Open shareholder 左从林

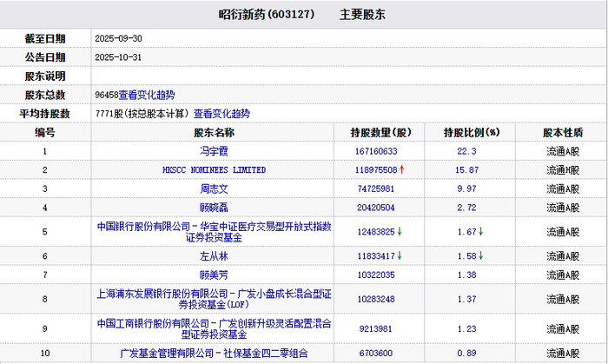click(213, 256)
